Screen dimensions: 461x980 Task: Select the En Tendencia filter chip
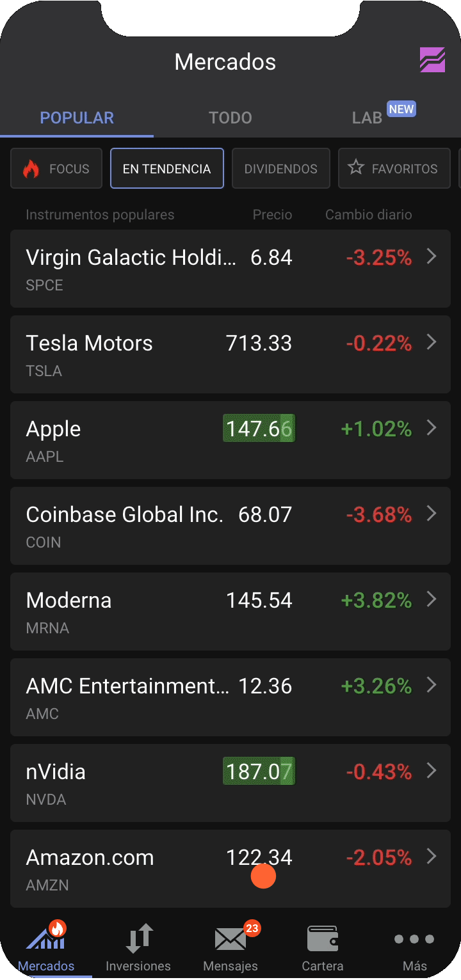tap(167, 169)
